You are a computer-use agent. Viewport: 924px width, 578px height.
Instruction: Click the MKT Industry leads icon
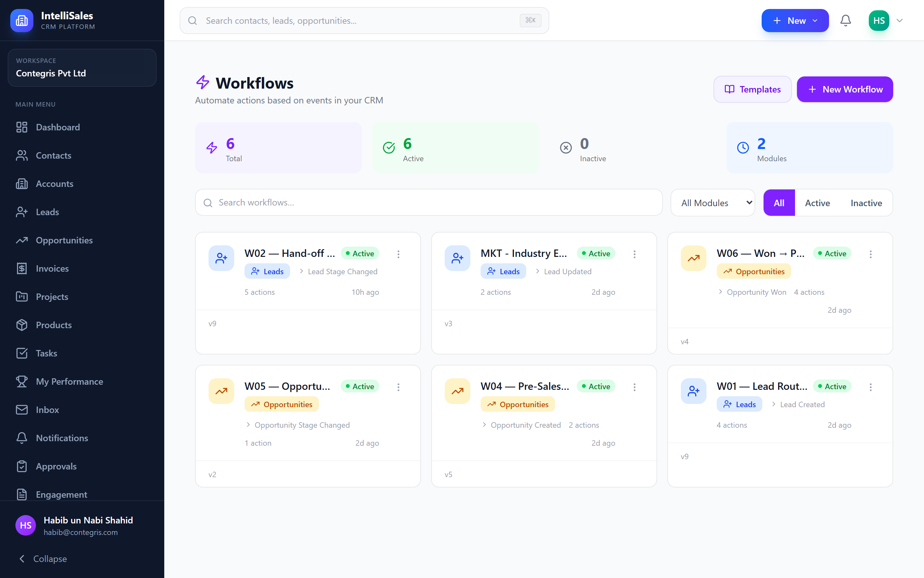click(458, 258)
